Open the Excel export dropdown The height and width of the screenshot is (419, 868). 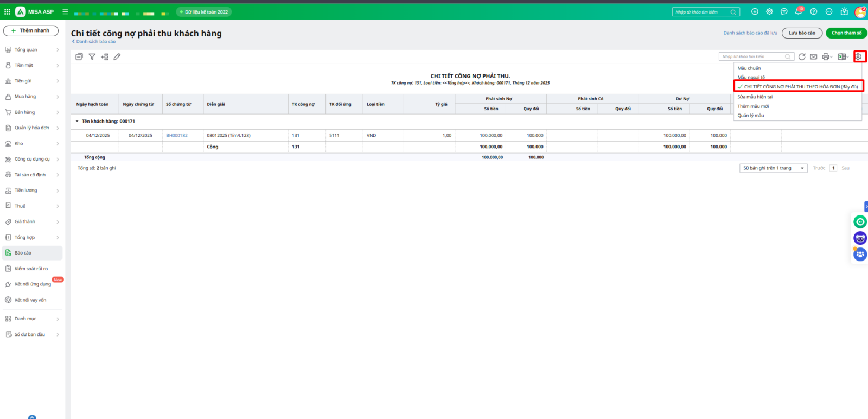[x=843, y=56]
